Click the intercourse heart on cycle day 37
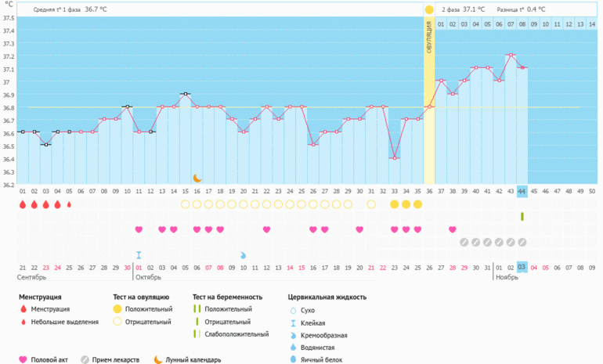 453,229
